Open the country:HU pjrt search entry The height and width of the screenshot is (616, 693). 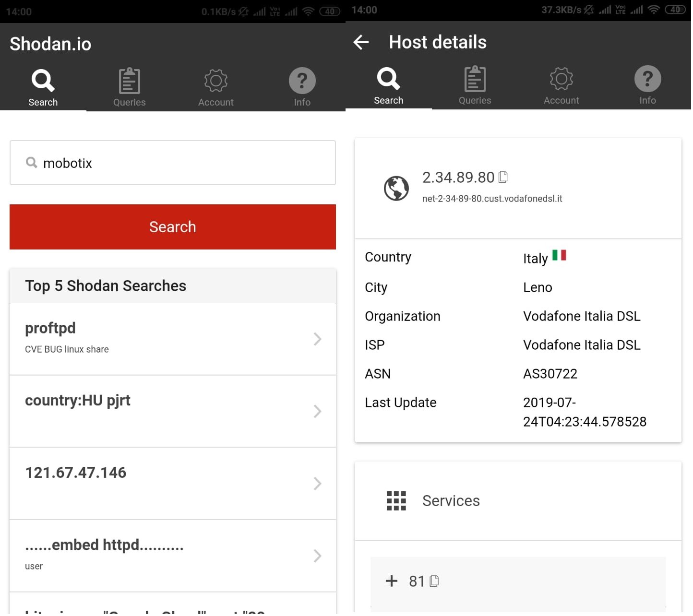[x=173, y=411]
